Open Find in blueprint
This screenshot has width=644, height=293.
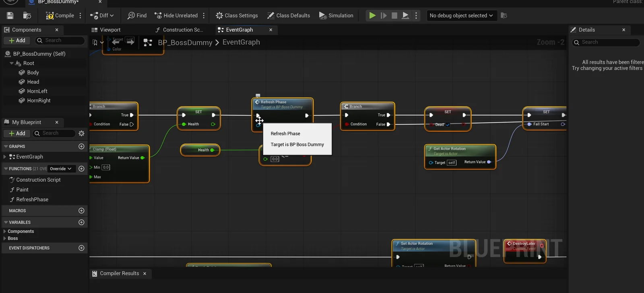(137, 16)
